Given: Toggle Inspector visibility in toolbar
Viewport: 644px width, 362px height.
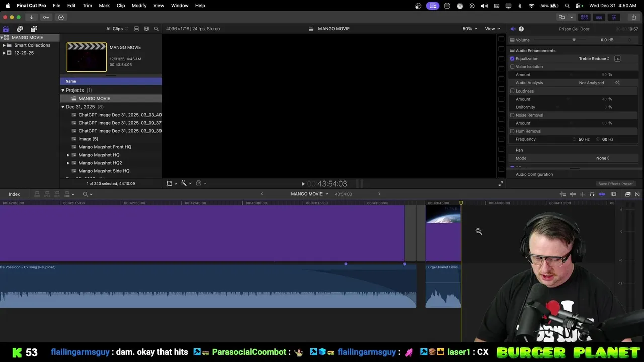Looking at the screenshot, I should coord(613,17).
